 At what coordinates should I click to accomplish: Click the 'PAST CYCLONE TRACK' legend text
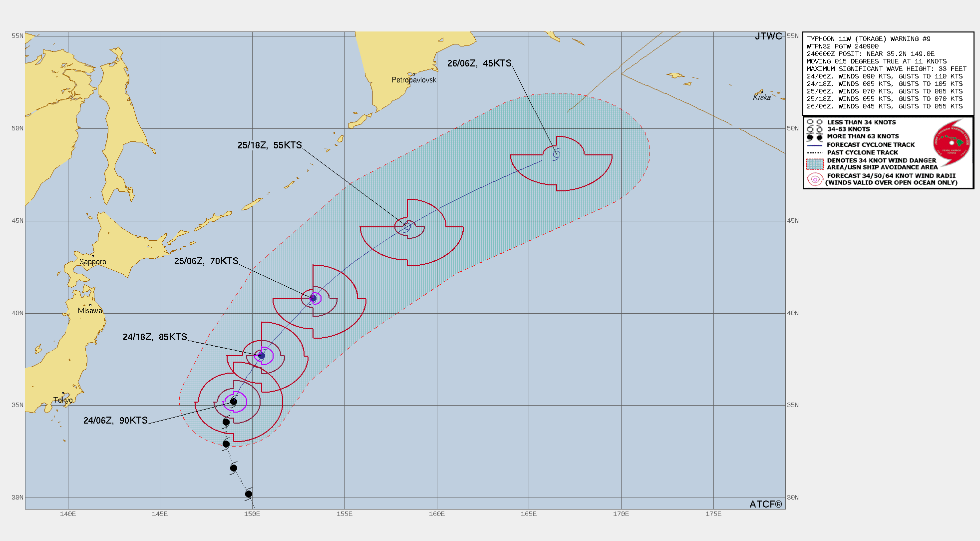(862, 152)
